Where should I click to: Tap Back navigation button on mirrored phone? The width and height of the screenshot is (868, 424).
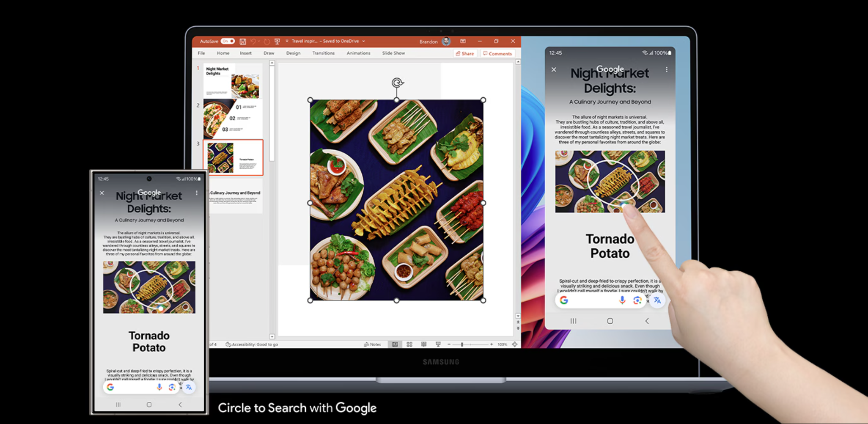(x=647, y=321)
